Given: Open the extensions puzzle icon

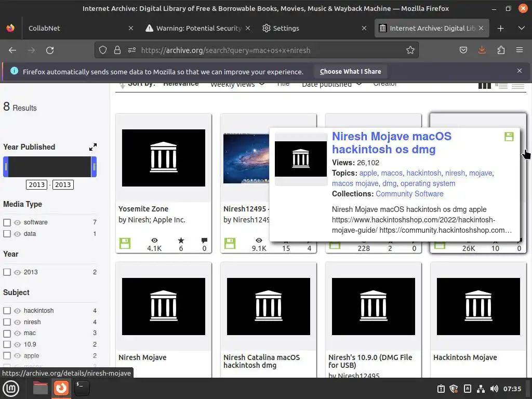Looking at the screenshot, I should click(x=501, y=50).
